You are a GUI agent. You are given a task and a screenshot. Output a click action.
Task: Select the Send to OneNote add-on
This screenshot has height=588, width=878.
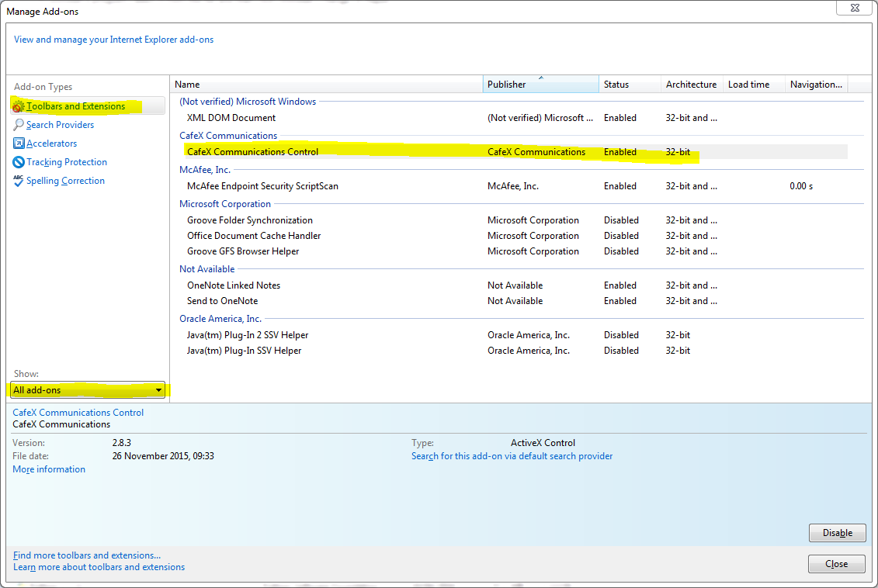pyautogui.click(x=515, y=300)
